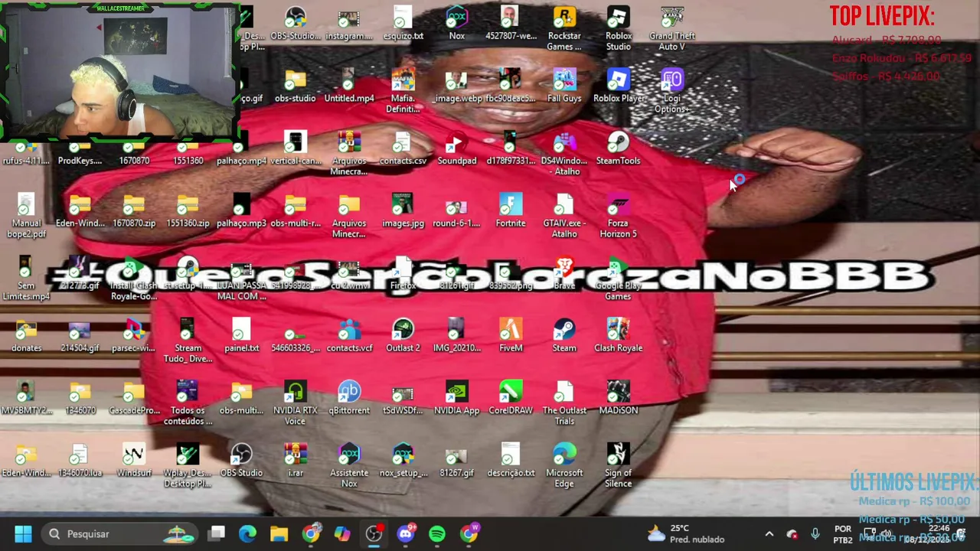The height and width of the screenshot is (551, 980).
Task: Open the painel.txt file
Action: pyautogui.click(x=241, y=336)
